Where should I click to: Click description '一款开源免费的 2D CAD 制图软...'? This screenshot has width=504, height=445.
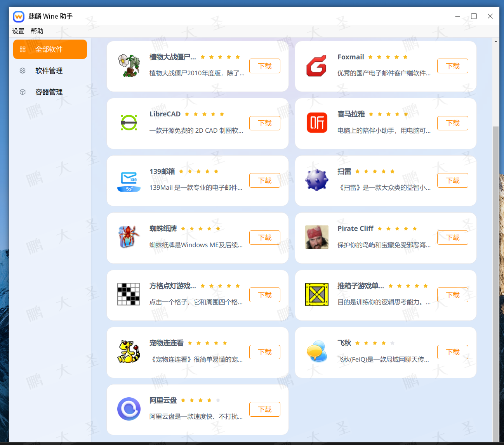196,130
